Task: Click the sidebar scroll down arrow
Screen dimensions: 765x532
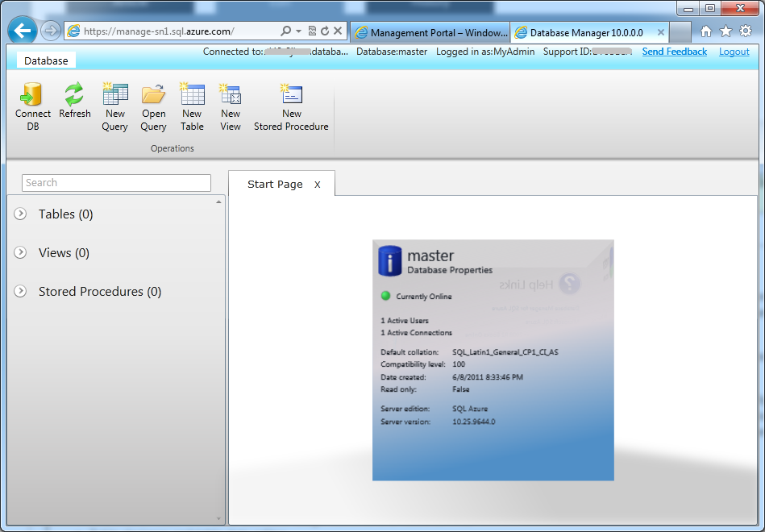Action: (218, 519)
